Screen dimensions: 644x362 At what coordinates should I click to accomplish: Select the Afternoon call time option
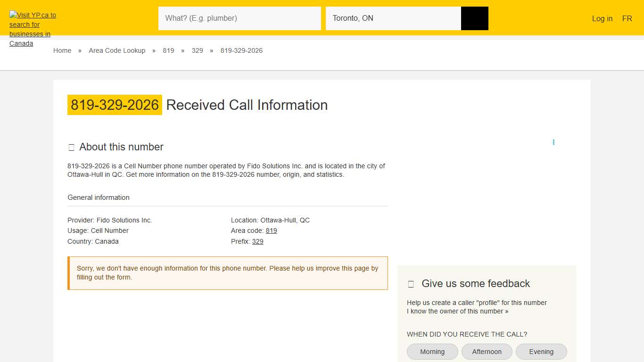(487, 351)
